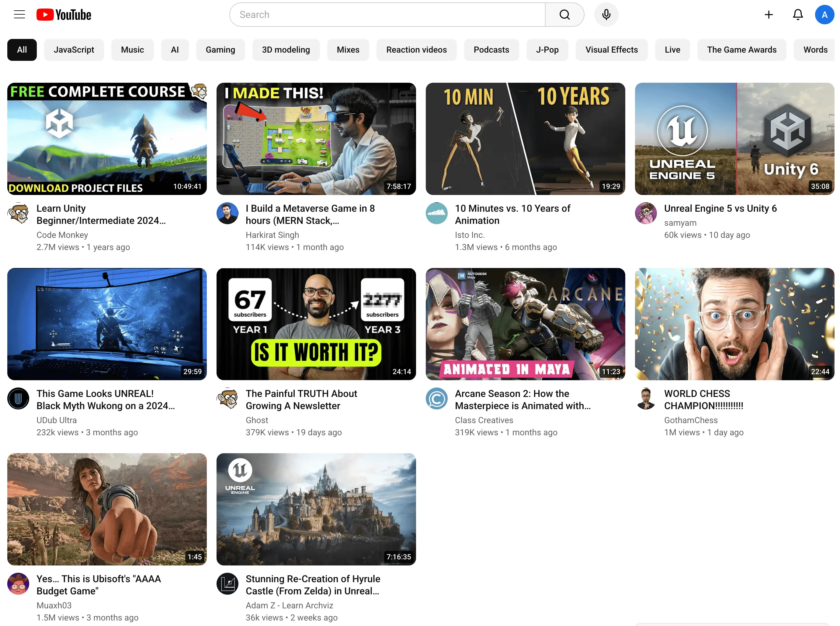
Task: Open samyam channel avatar
Action: pyautogui.click(x=646, y=213)
